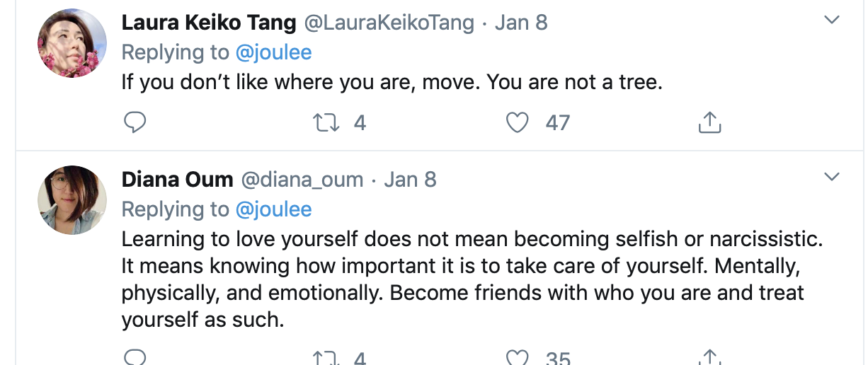Open the @LauraKeikoTang handle link
Image resolution: width=868 pixels, height=365 pixels.
(x=389, y=23)
